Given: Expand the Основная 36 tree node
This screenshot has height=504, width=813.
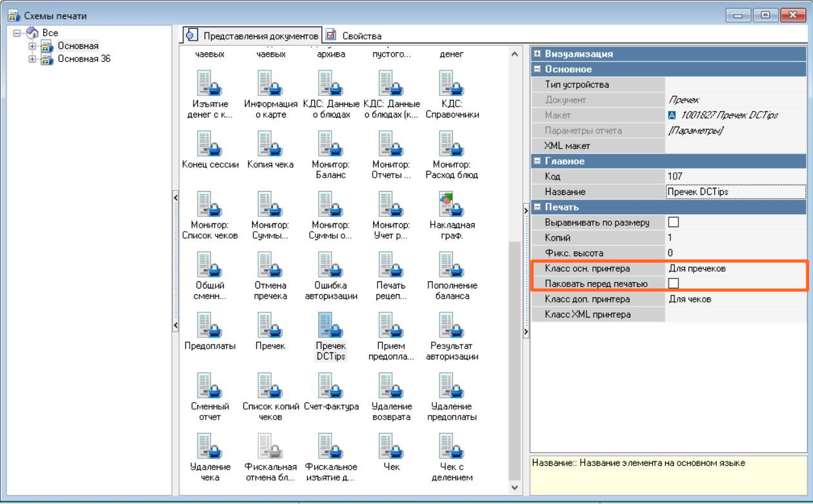Looking at the screenshot, I should coord(32,59).
